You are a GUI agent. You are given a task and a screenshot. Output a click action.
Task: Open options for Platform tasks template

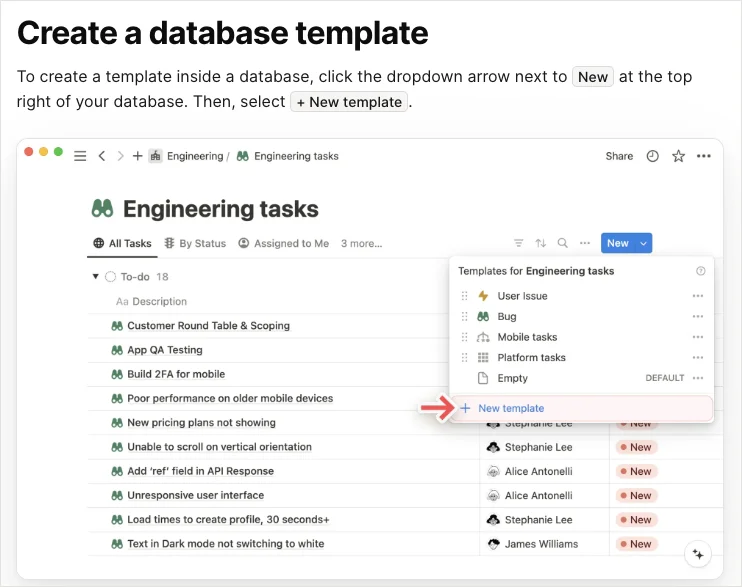click(x=698, y=357)
